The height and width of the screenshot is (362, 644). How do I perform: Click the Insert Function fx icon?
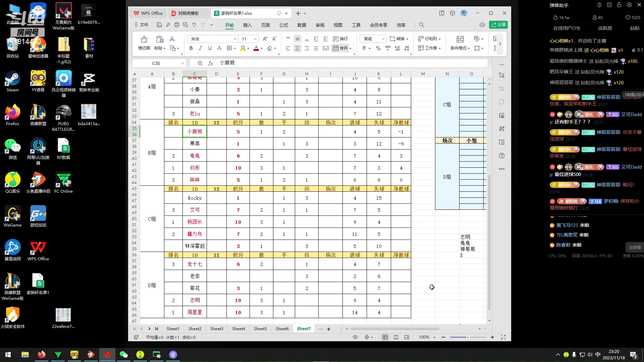click(x=210, y=63)
